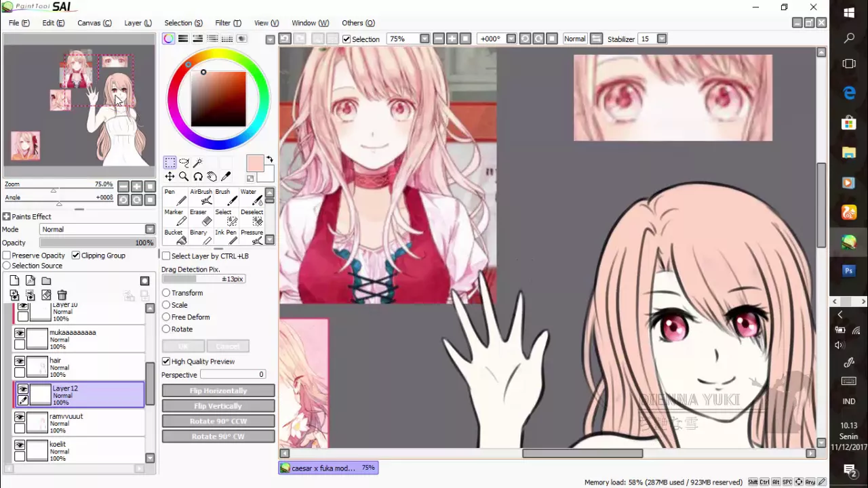Open the Filter menu
The width and height of the screenshot is (868, 488).
coord(228,23)
